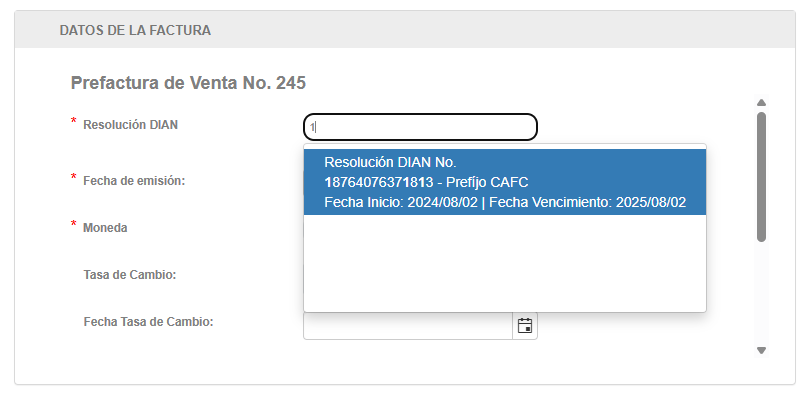This screenshot has width=812, height=406.
Task: Click the Moneda field label
Action: tap(105, 227)
